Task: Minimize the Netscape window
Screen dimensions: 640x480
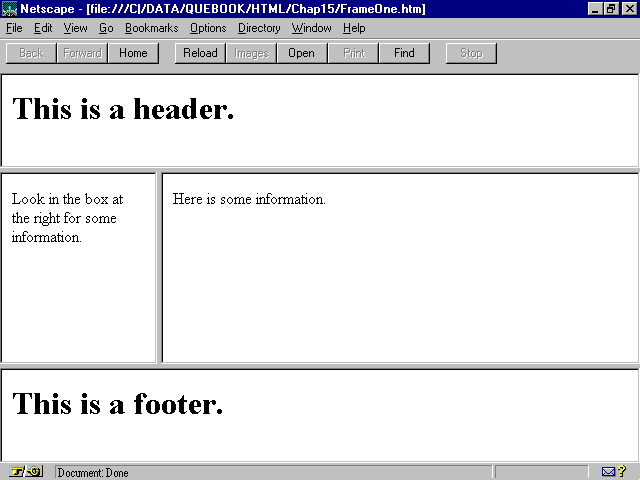Action: (x=595, y=9)
